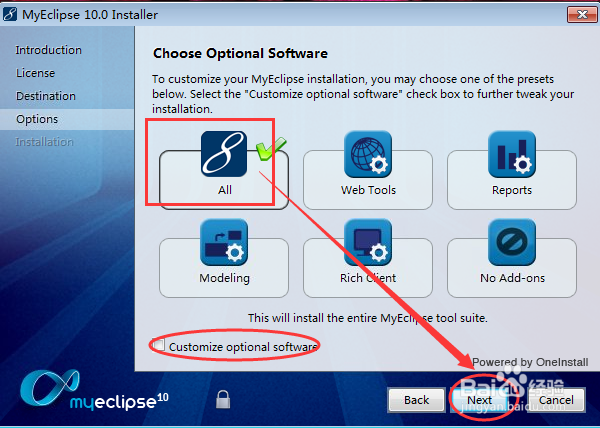Click the "No Add-ons" label

coord(512,278)
